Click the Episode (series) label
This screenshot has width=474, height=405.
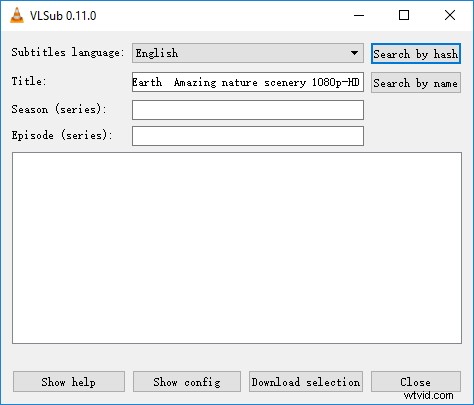pyautogui.click(x=62, y=135)
